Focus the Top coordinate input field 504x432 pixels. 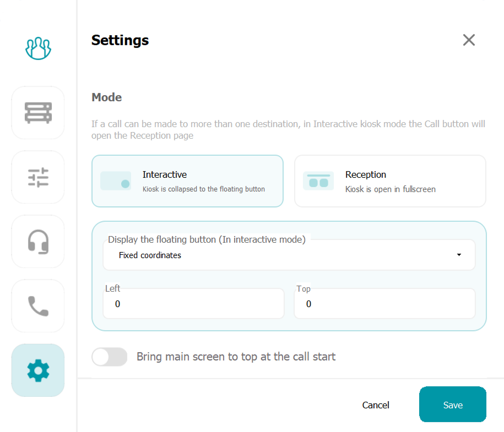384,304
